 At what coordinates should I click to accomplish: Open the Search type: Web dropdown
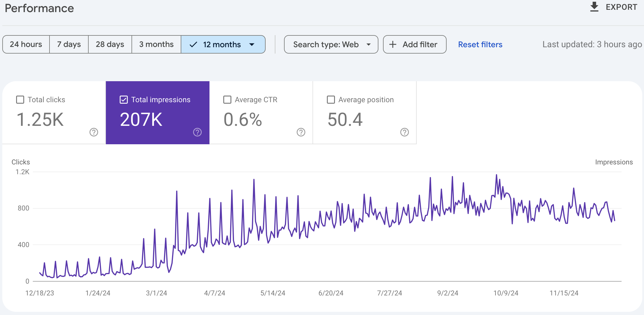point(331,44)
